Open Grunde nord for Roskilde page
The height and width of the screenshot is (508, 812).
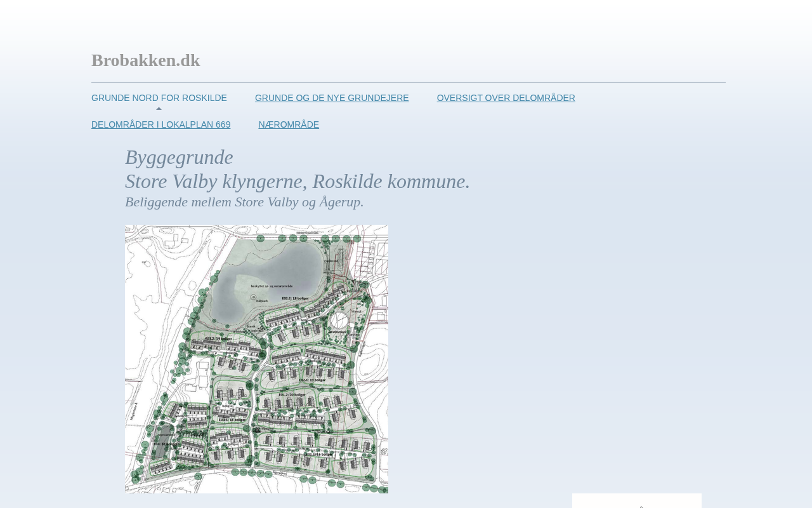tap(159, 98)
